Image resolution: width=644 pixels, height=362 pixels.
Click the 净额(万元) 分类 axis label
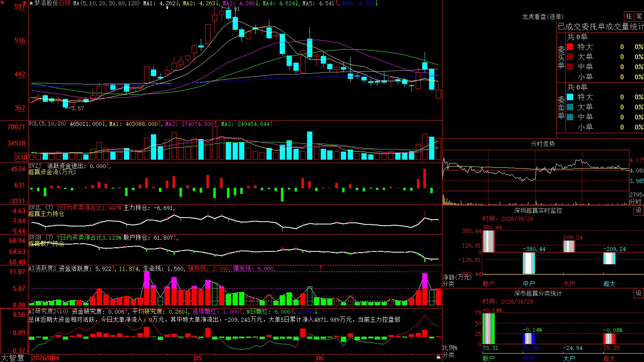tap(457, 280)
